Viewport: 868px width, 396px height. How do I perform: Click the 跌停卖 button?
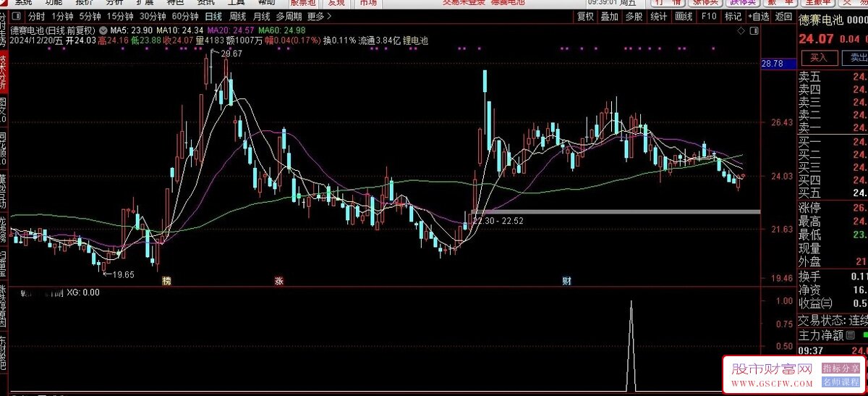coord(744,3)
